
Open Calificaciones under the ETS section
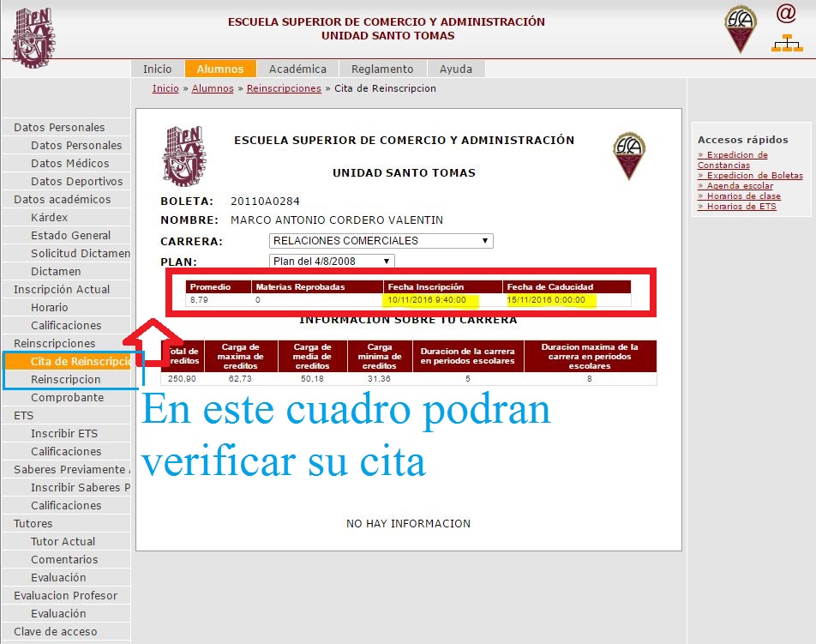[65, 452]
